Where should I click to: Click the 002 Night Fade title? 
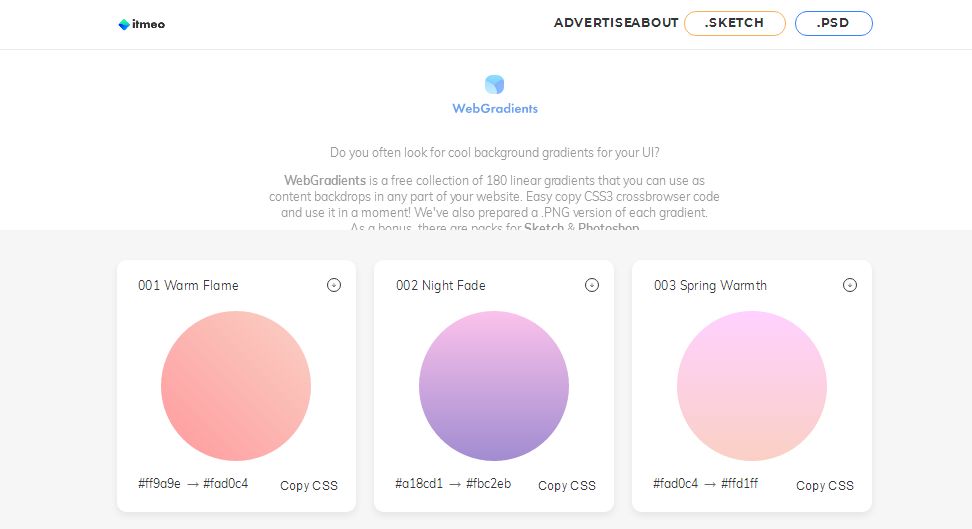click(x=441, y=285)
